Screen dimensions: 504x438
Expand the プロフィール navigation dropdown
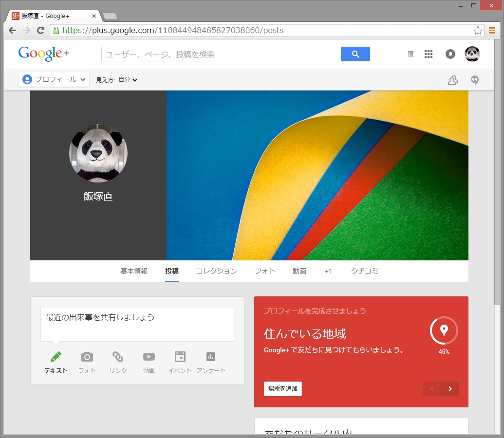point(54,79)
